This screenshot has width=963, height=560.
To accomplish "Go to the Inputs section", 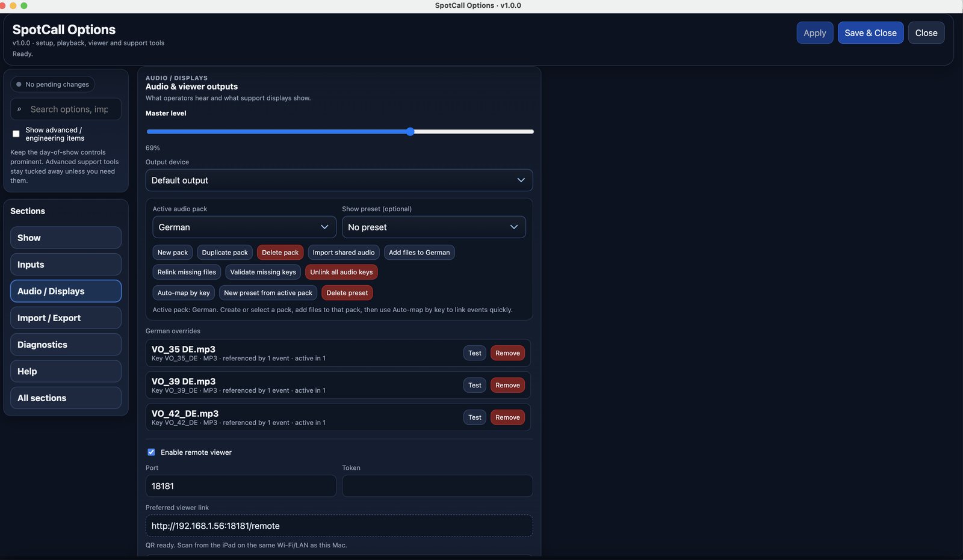I will click(x=66, y=265).
